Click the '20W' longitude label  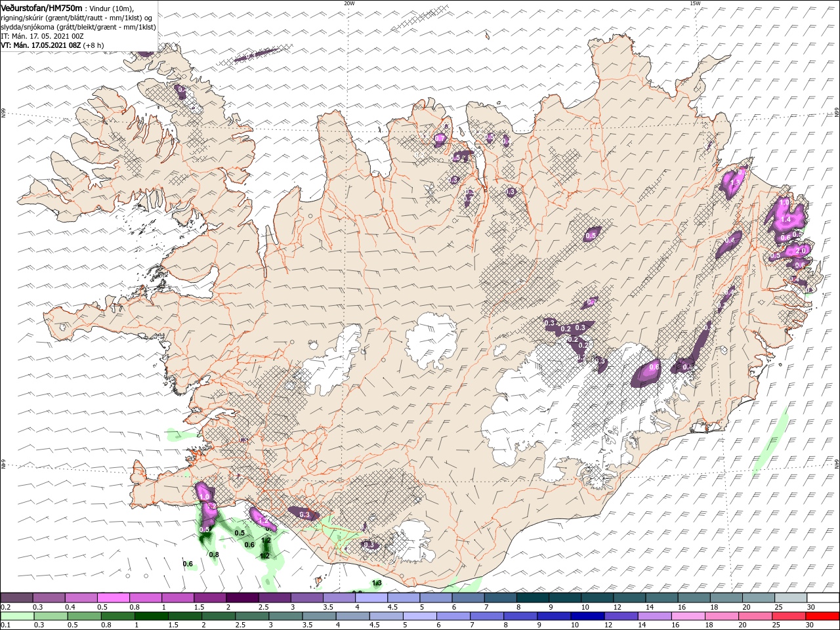[348, 3]
